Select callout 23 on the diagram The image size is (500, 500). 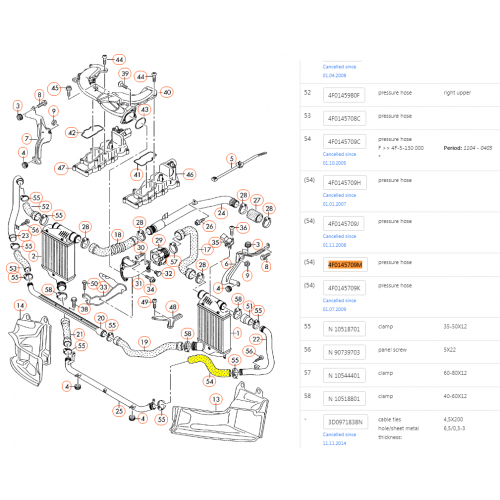[x=25, y=235]
